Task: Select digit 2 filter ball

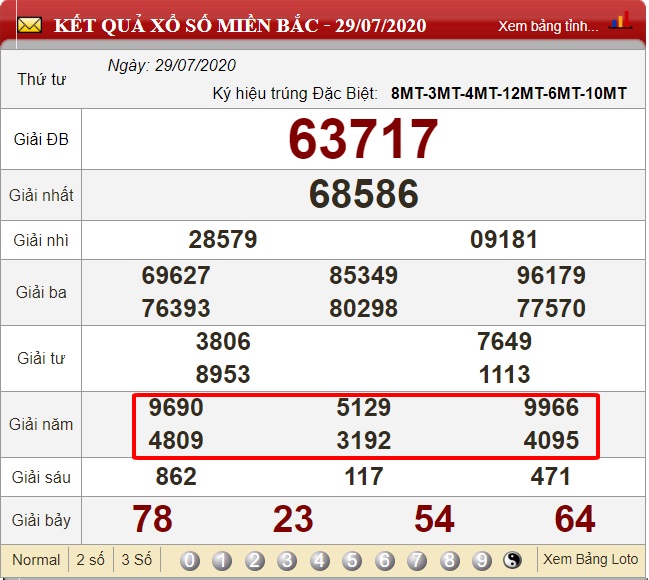Action: tap(255, 561)
